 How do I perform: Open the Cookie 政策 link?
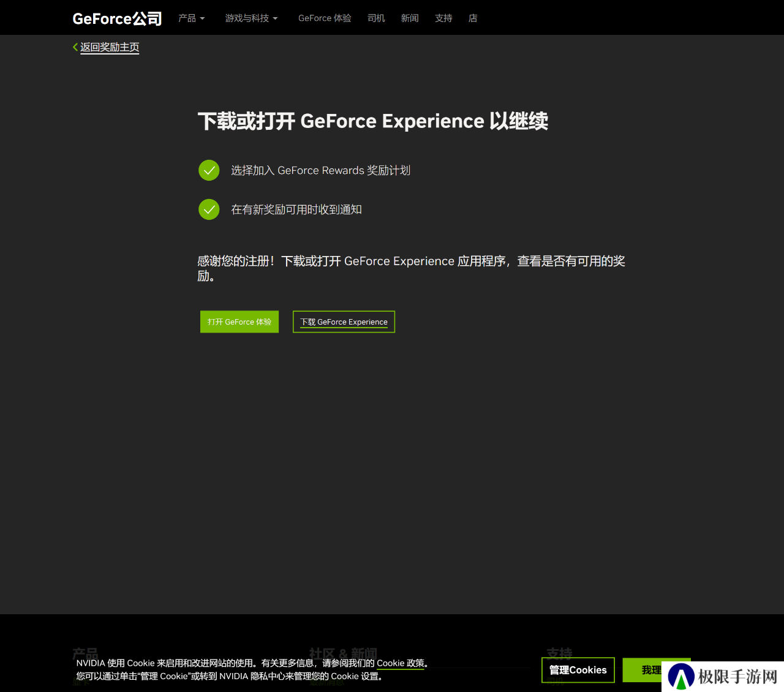400,663
